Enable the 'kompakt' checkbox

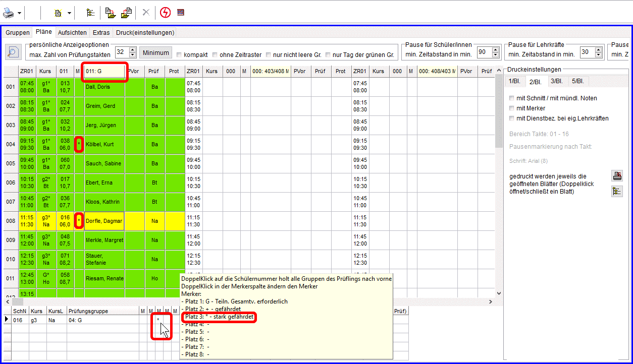pyautogui.click(x=179, y=55)
